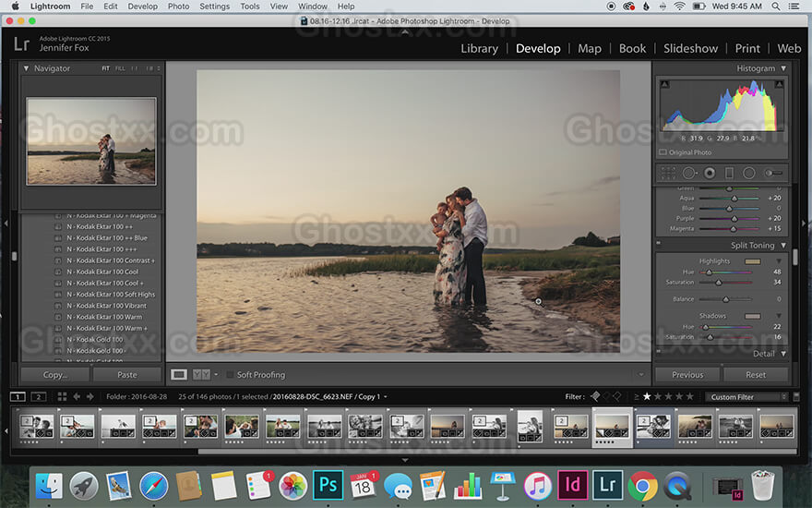Expand Highlights color picker triangle
This screenshot has height=508, width=812.
click(779, 260)
